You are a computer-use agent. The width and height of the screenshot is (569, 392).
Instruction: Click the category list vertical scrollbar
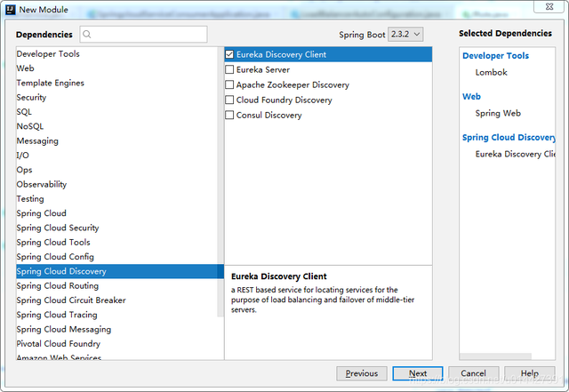220,181
